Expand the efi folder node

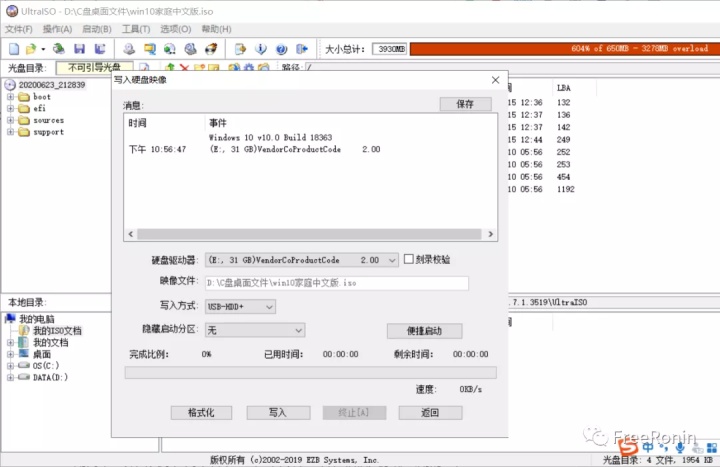pos(10,108)
